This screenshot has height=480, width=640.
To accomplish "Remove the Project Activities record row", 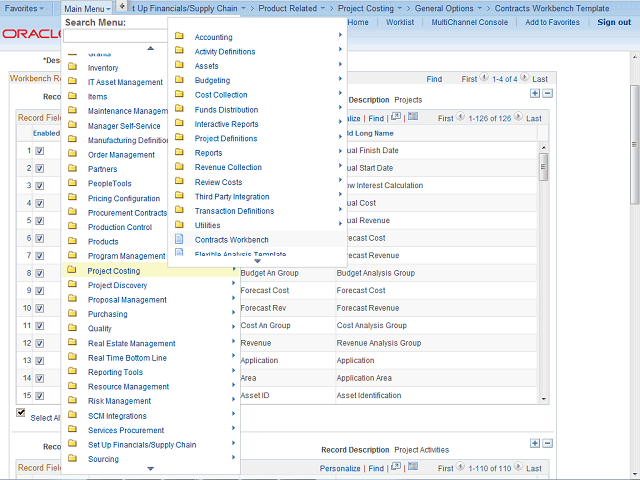I will click(x=548, y=443).
